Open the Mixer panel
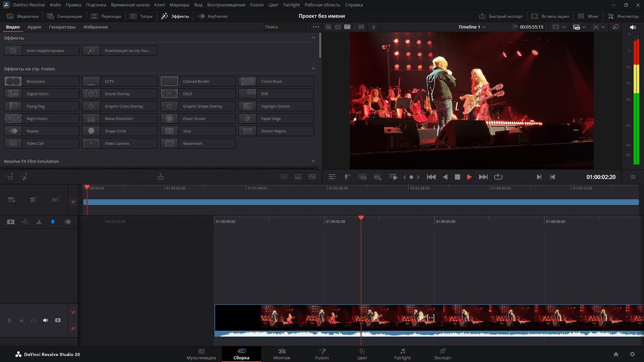Image resolution: width=644 pixels, height=362 pixels. point(588,16)
